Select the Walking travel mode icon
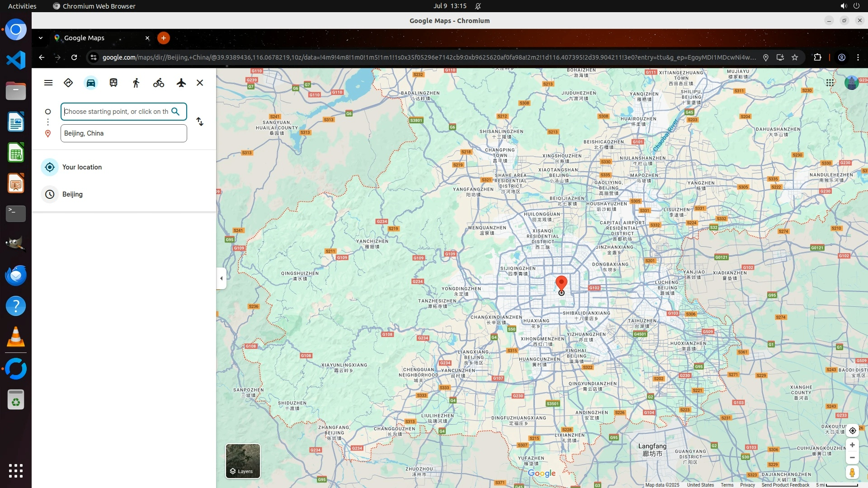The image size is (868, 488). (136, 83)
